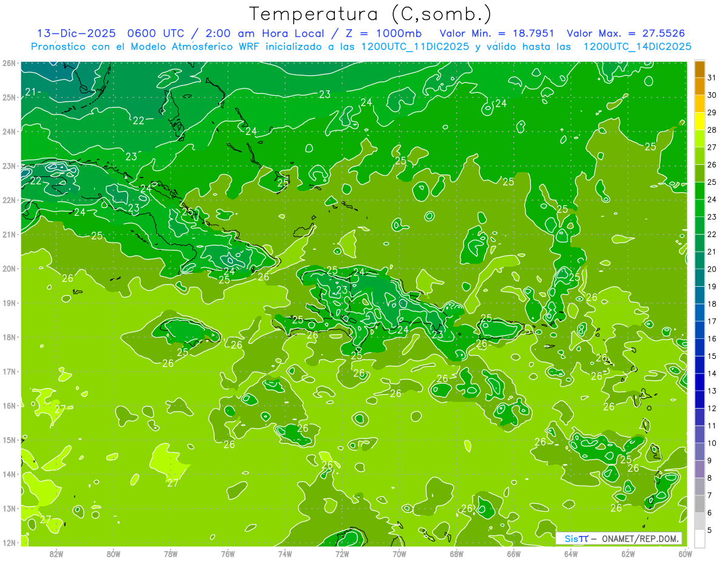The image size is (728, 562).
Task: Click the 'Valor Min. = 18.7951' text
Action: point(497,33)
